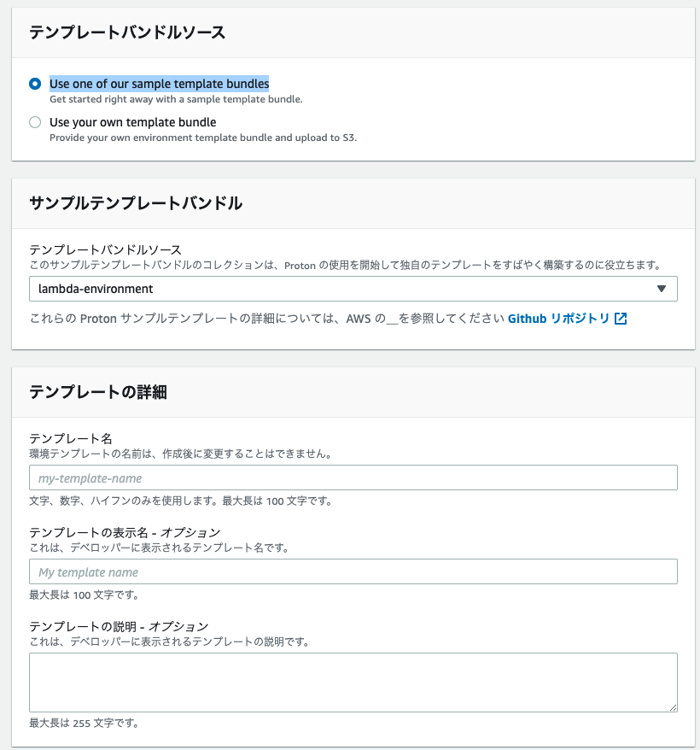Viewport: 700px width, 750px height.
Task: Open the Github リポジトリ link
Action: (x=559, y=318)
